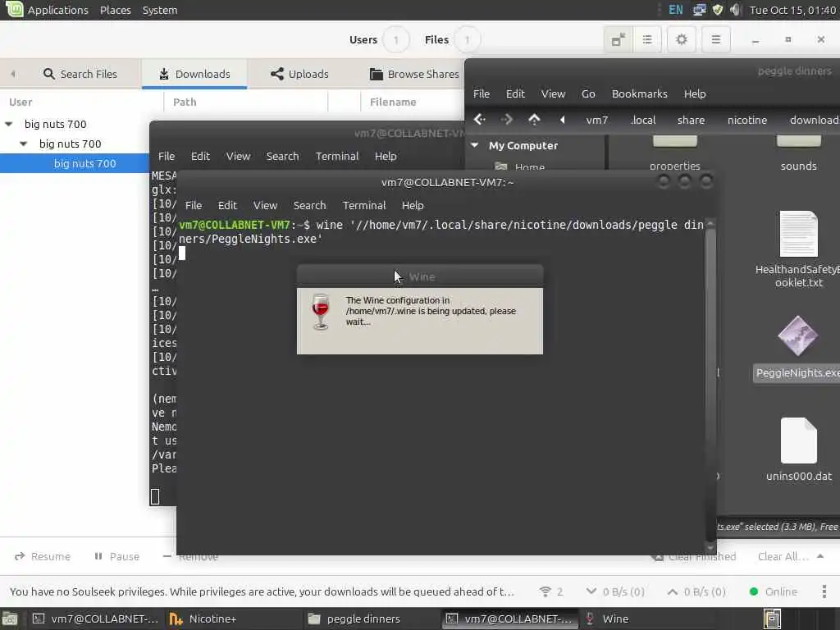This screenshot has width=840, height=630.
Task: Open the status bar three-dot menu
Action: tap(824, 591)
